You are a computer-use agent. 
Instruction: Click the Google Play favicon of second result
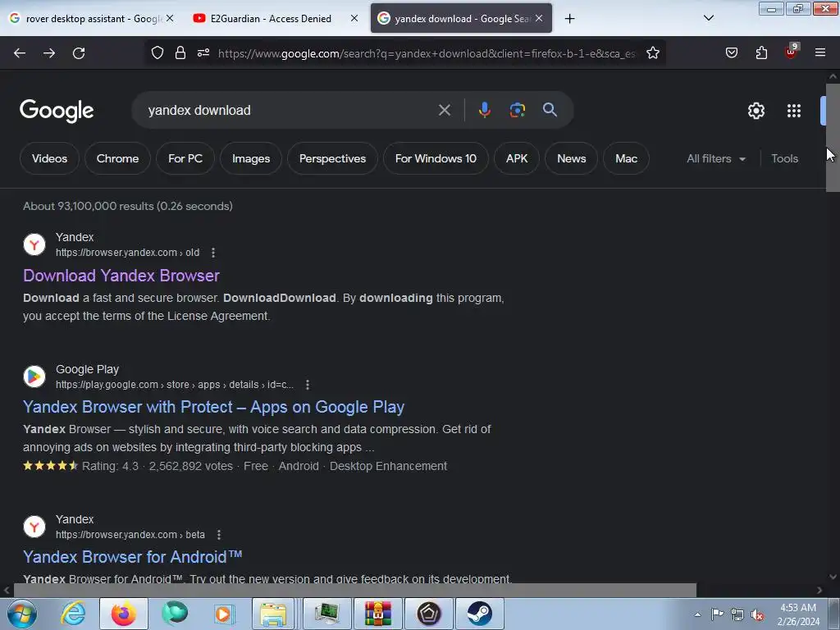(34, 377)
